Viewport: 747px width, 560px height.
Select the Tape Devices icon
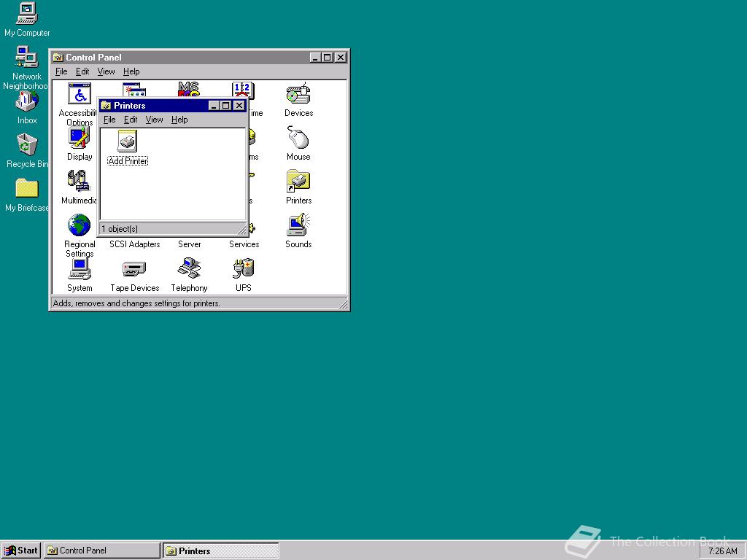(x=134, y=269)
